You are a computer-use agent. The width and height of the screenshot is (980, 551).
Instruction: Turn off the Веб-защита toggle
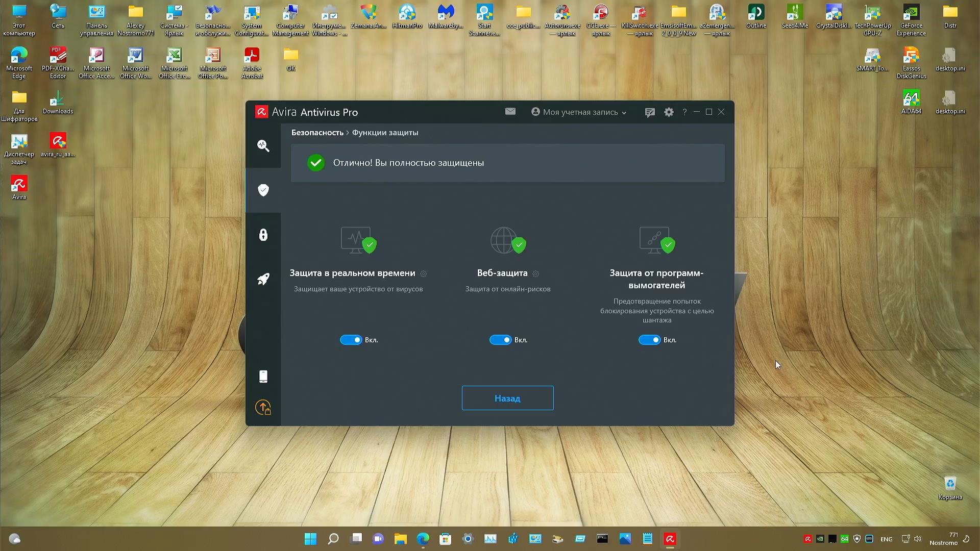500,339
